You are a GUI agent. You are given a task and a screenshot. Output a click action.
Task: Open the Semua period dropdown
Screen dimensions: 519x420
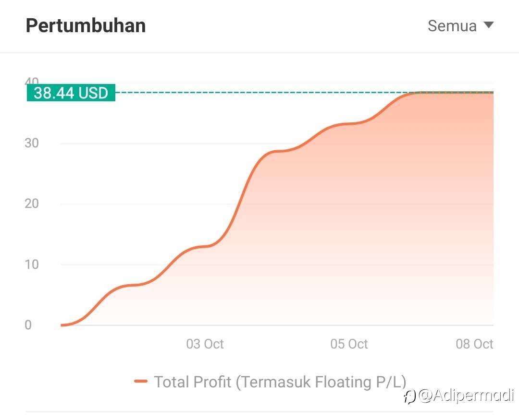click(x=460, y=25)
